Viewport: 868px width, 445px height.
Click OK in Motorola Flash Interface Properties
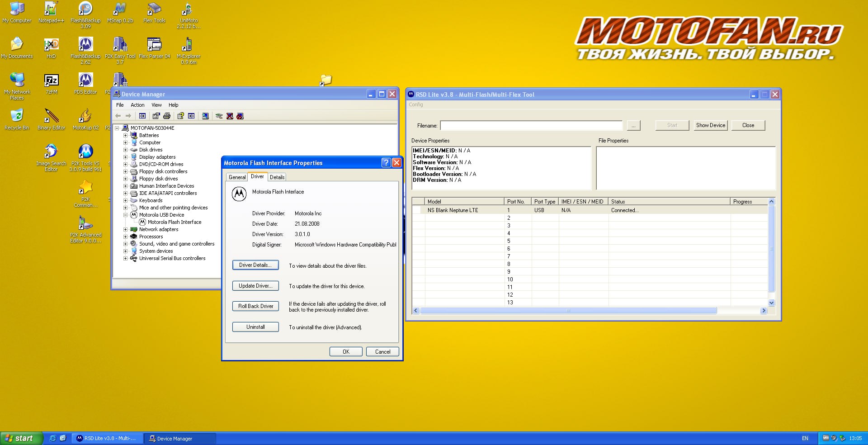[x=346, y=352]
